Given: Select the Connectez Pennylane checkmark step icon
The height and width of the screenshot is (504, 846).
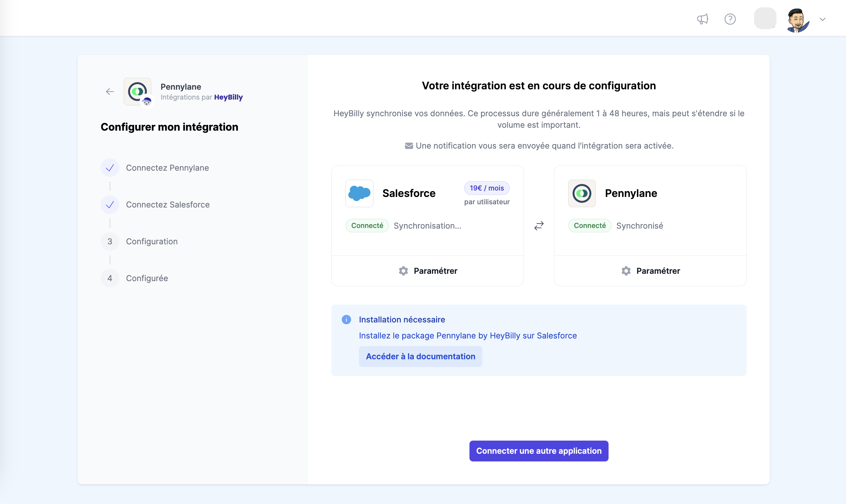Looking at the screenshot, I should pos(110,168).
